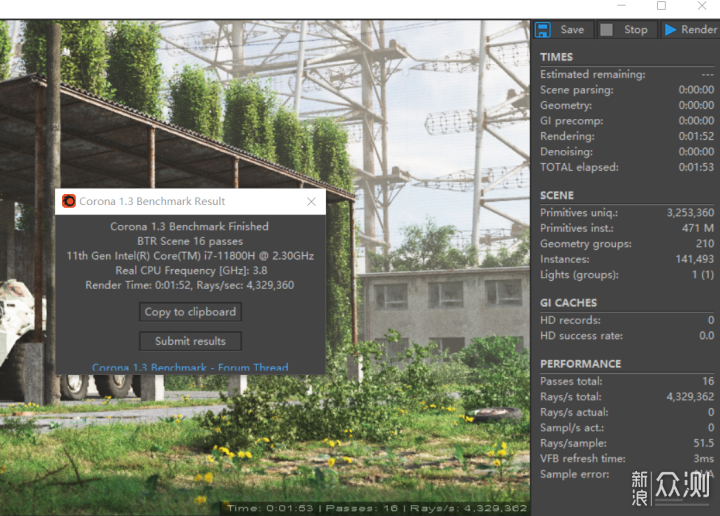Click the HD records label
Viewport: 720px width, 516px height.
click(570, 320)
